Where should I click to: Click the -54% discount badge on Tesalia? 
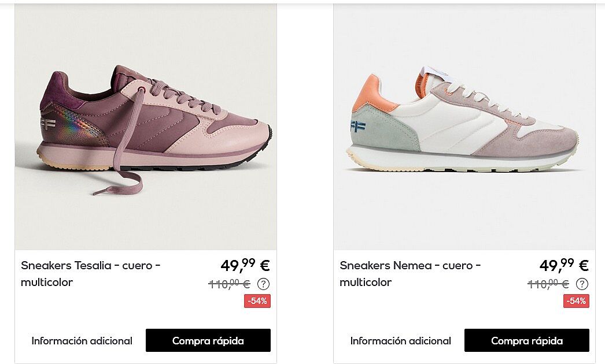257,301
